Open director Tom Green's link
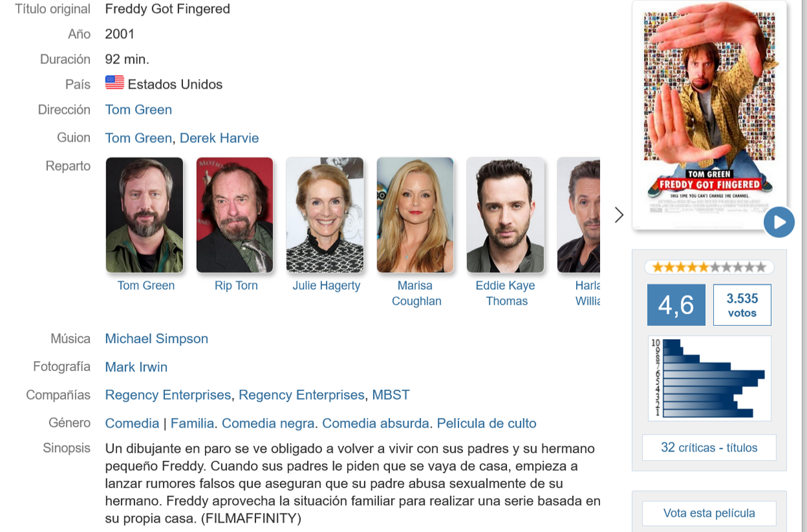 click(x=138, y=110)
